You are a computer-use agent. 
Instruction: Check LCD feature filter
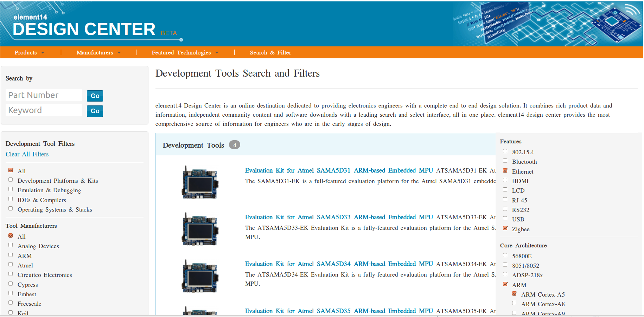(505, 190)
